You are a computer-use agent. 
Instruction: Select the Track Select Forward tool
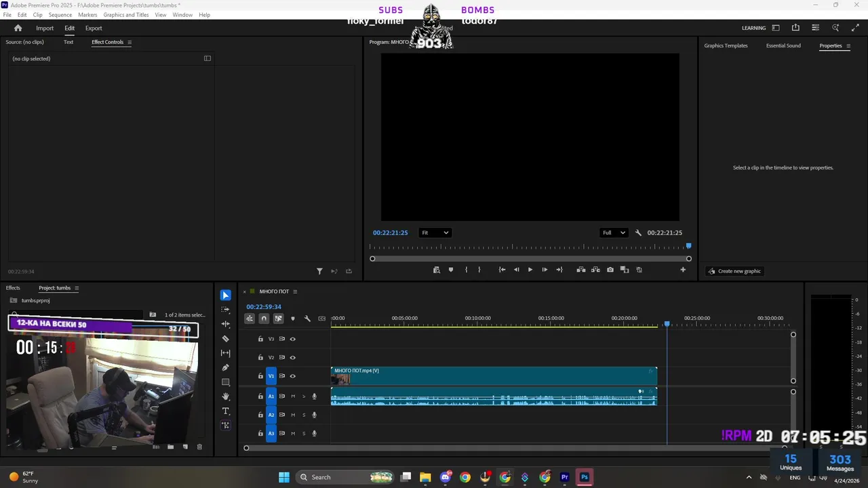(225, 310)
